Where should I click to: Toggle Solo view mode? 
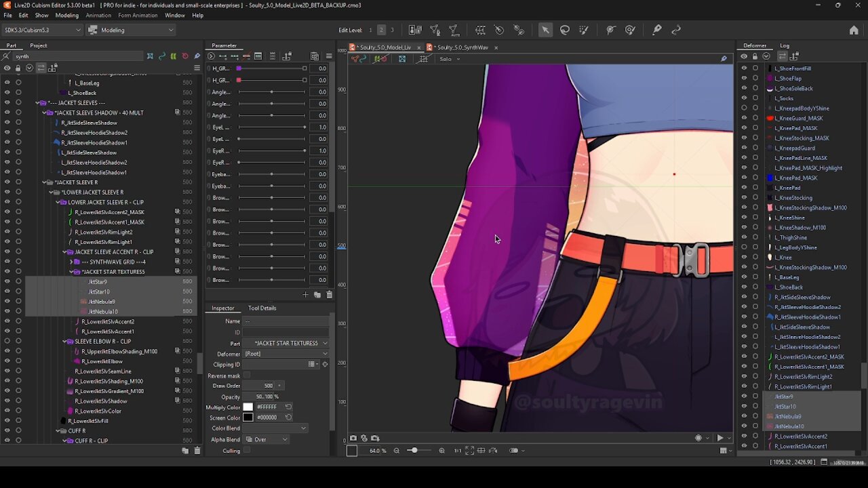coord(445,59)
